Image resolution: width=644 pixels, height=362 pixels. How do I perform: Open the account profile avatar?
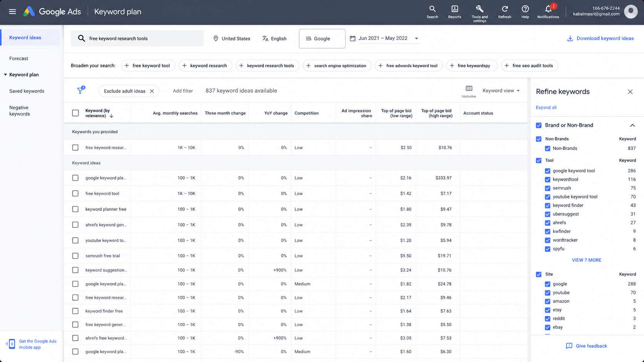click(x=631, y=12)
